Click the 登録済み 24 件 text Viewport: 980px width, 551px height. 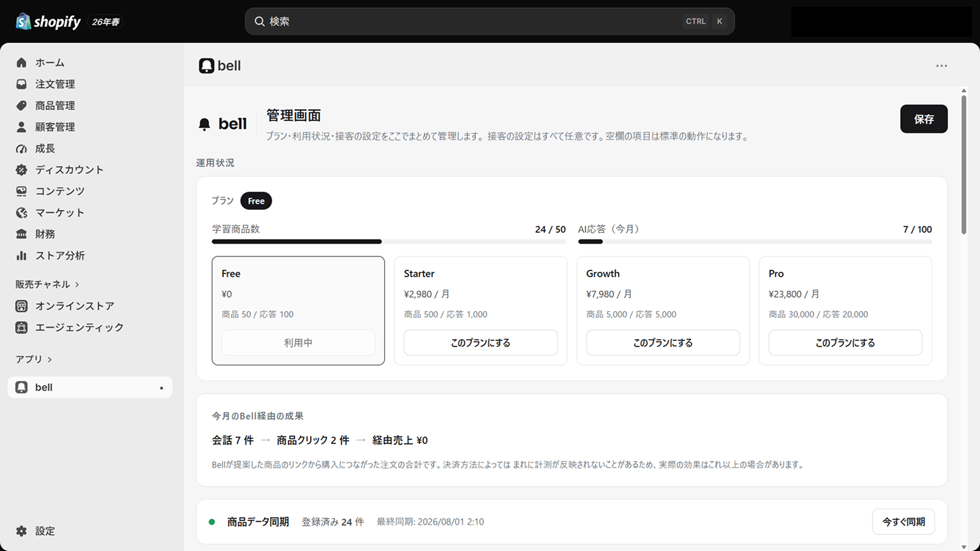(x=333, y=522)
